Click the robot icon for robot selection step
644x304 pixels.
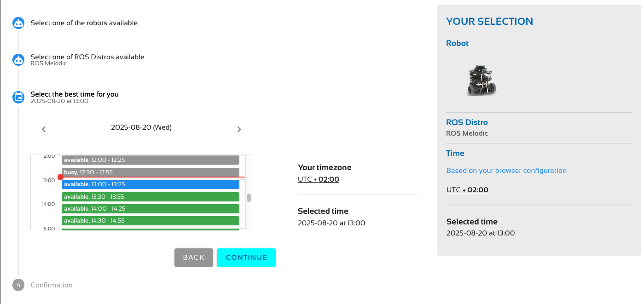coord(18,23)
